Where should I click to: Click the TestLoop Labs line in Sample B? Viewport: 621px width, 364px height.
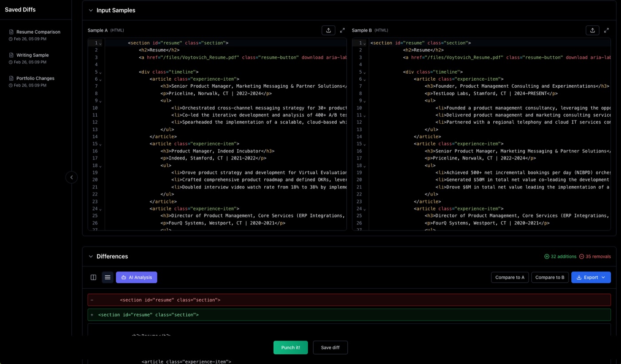click(x=491, y=94)
